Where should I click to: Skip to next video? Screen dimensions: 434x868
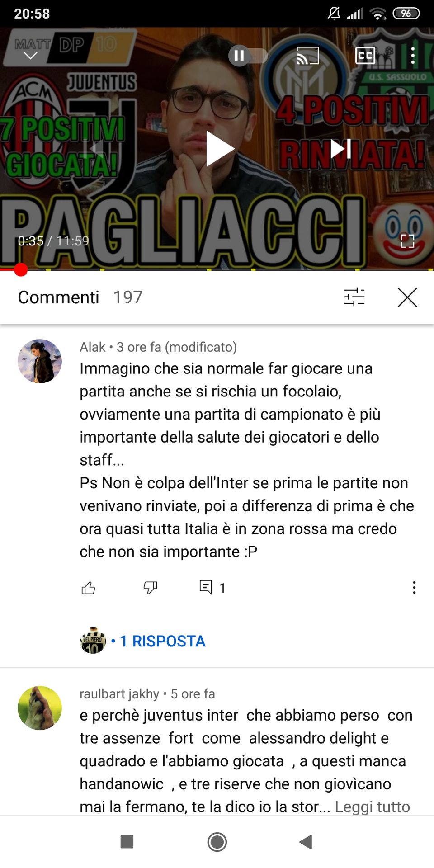[x=340, y=148]
